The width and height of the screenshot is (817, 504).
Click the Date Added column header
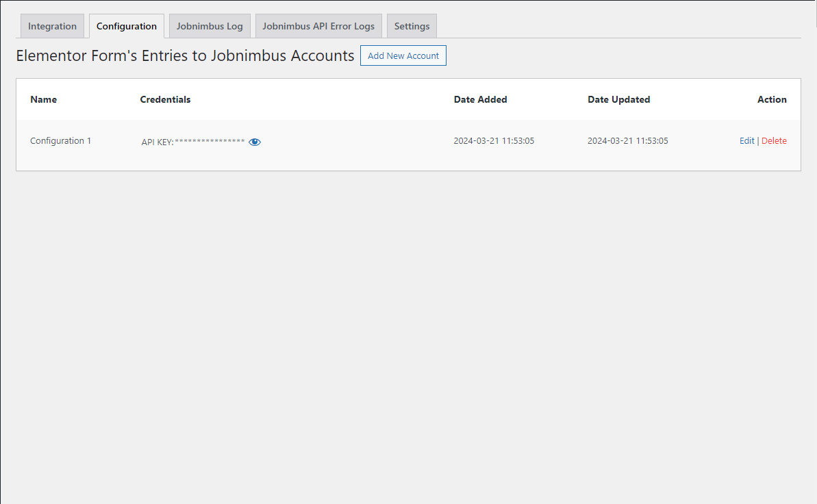pyautogui.click(x=480, y=99)
